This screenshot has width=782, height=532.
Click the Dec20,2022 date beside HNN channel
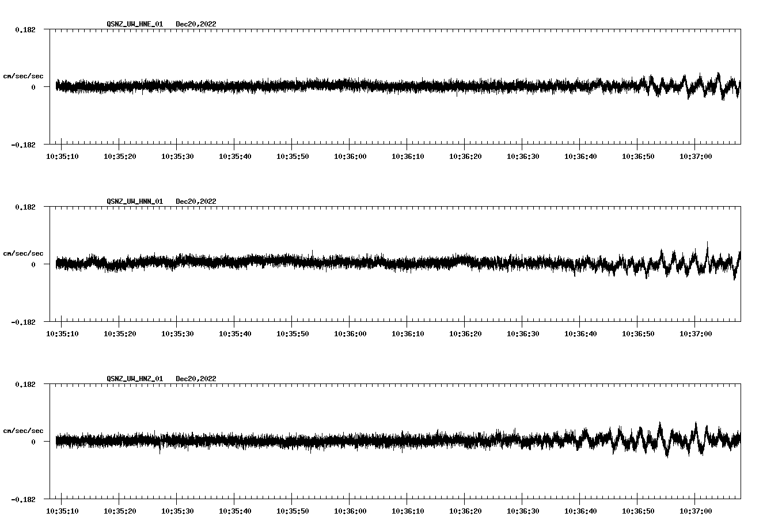[196, 201]
